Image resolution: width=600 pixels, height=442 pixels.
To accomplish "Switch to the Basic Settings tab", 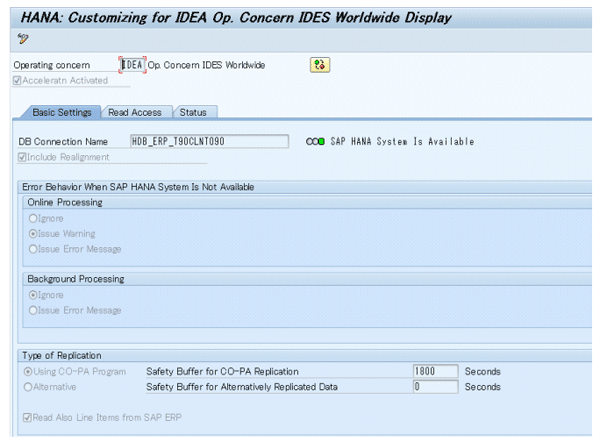I will 62,112.
